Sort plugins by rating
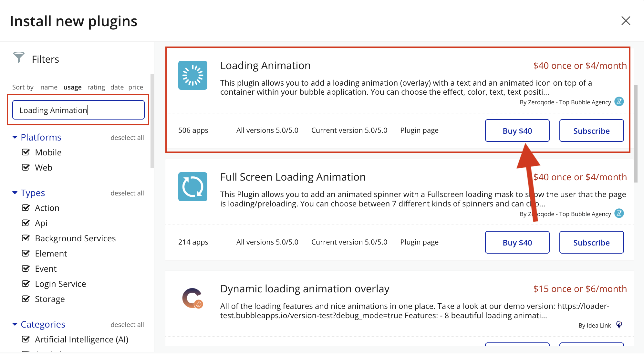 tap(96, 87)
